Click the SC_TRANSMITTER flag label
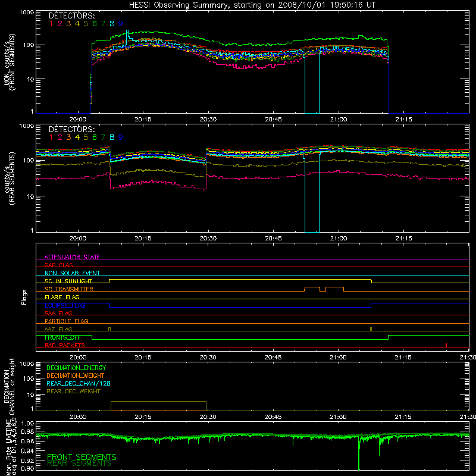476x476 pixels. point(69,289)
